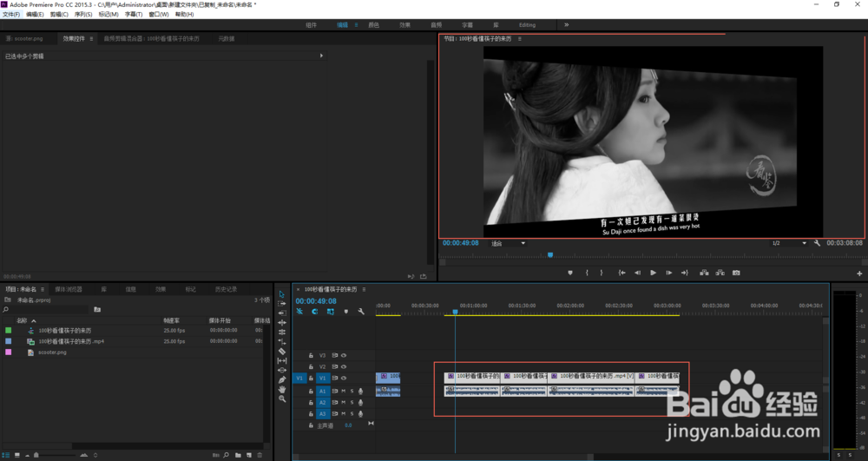Select the Track Select Forward tool
This screenshot has height=461, width=868.
[x=282, y=304]
